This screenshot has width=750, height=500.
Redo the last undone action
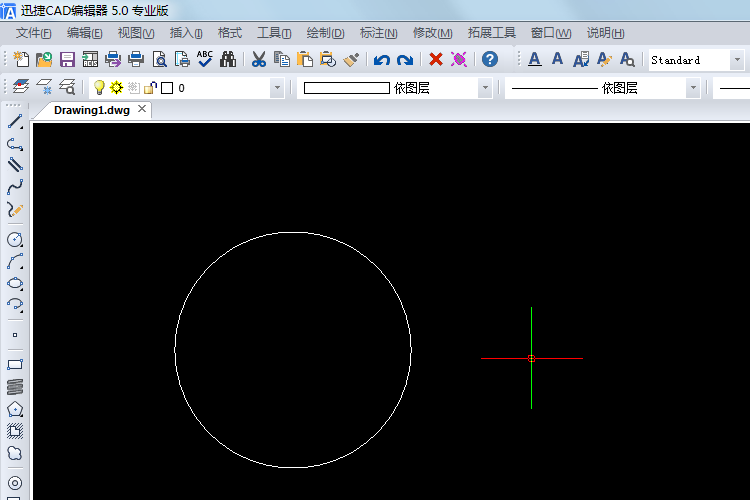(x=405, y=60)
